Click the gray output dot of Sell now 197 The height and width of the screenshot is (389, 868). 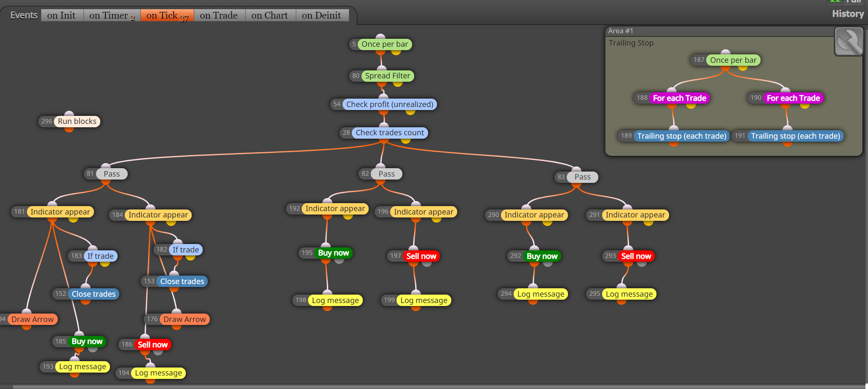pyautogui.click(x=427, y=264)
